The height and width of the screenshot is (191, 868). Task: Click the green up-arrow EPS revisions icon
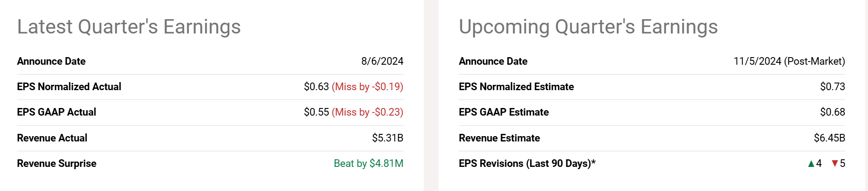tap(811, 164)
